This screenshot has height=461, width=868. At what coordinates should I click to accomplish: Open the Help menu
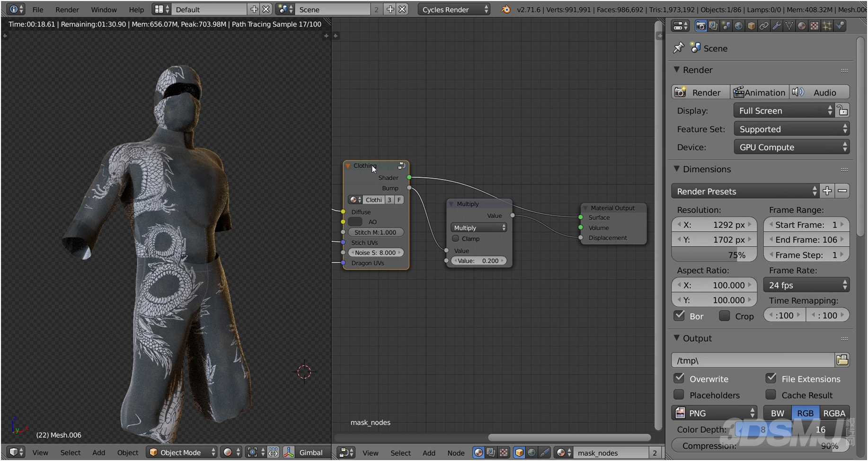(136, 9)
